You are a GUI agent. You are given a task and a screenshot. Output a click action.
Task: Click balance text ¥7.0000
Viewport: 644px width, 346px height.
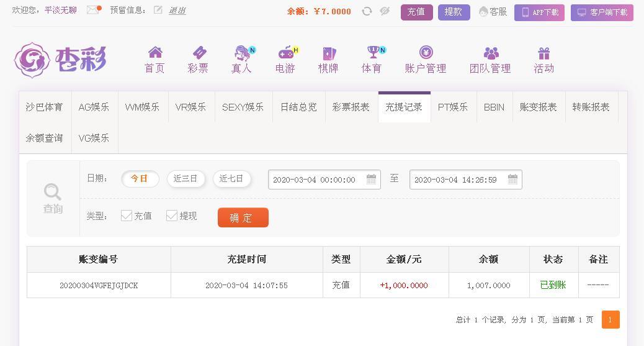pos(332,12)
